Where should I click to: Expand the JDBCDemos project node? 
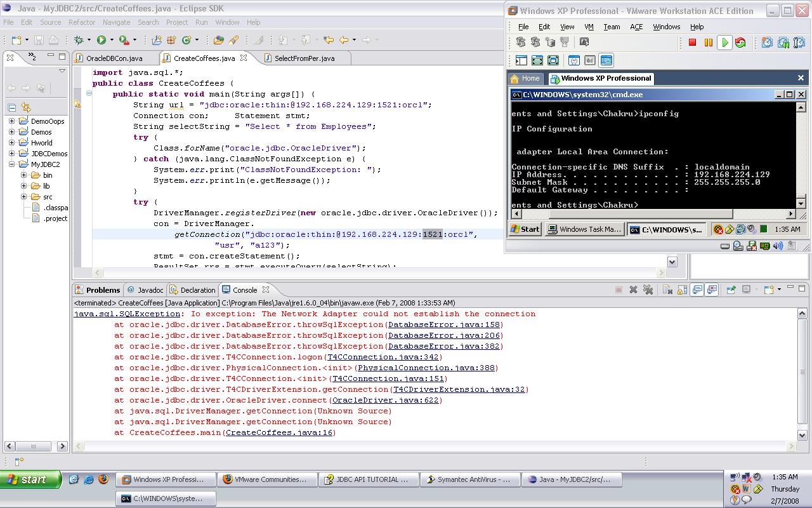pyautogui.click(x=11, y=154)
